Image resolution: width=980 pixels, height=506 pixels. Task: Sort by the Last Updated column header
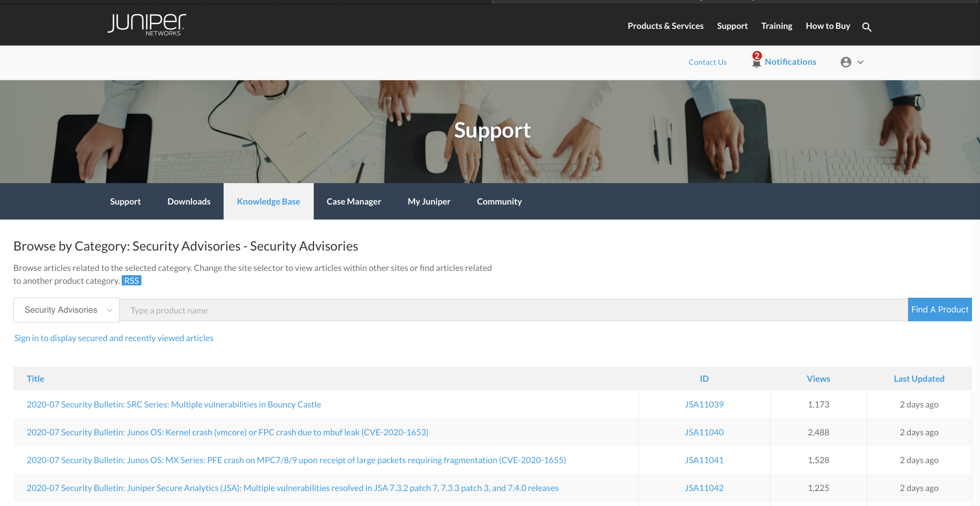coord(919,379)
